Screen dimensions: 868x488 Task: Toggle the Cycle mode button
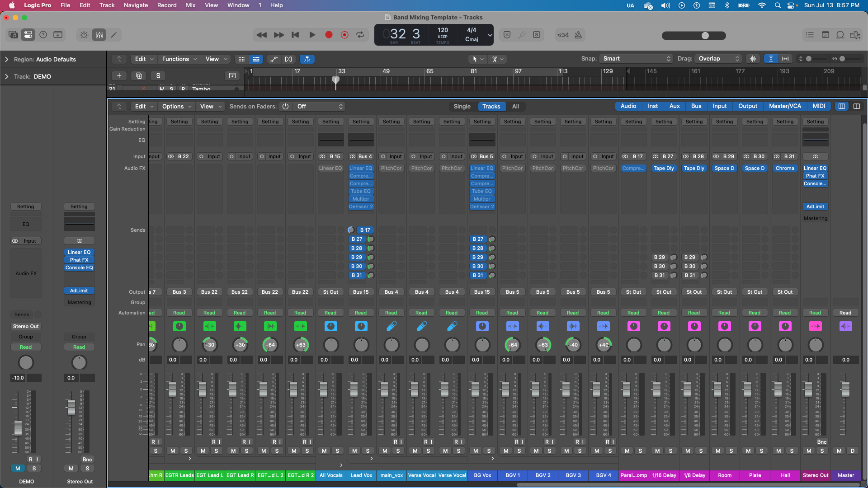360,35
